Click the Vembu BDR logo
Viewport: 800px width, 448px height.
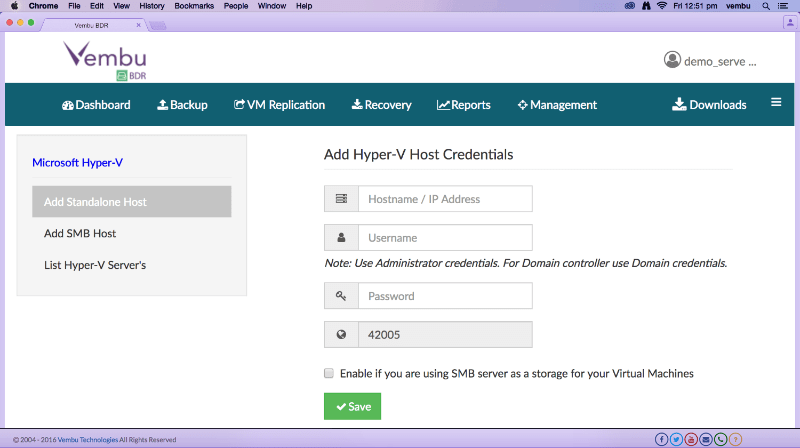(x=105, y=61)
